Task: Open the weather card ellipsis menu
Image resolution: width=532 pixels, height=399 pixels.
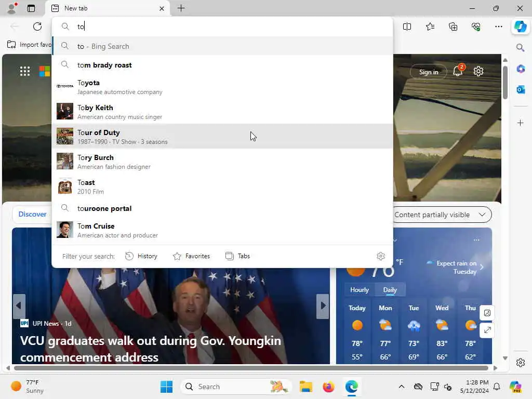Action: click(476, 240)
